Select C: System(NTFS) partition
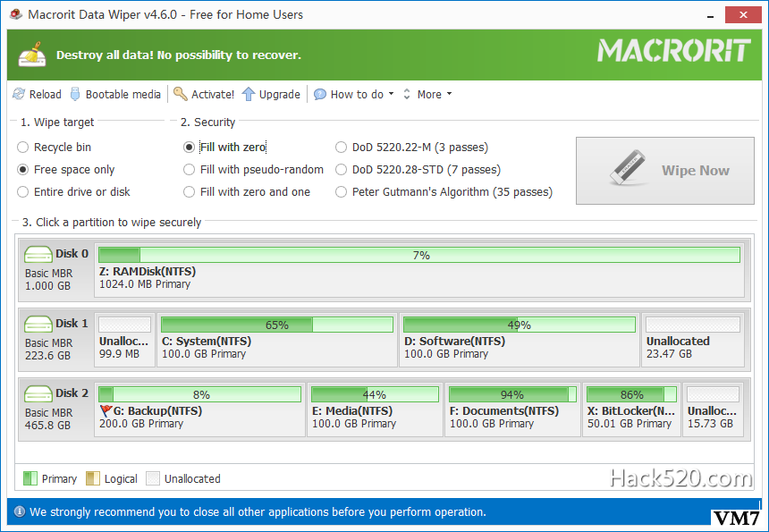Viewport: 769px width, 532px height. point(277,341)
